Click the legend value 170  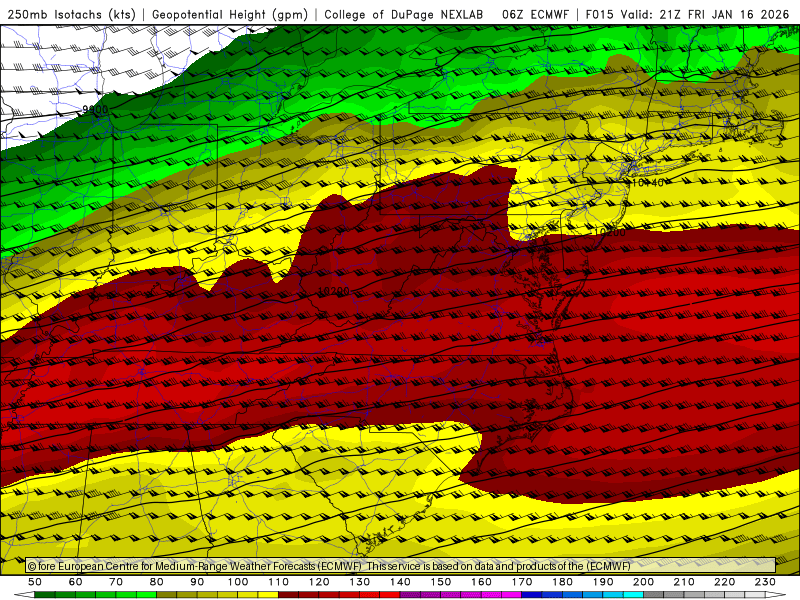tap(522, 582)
